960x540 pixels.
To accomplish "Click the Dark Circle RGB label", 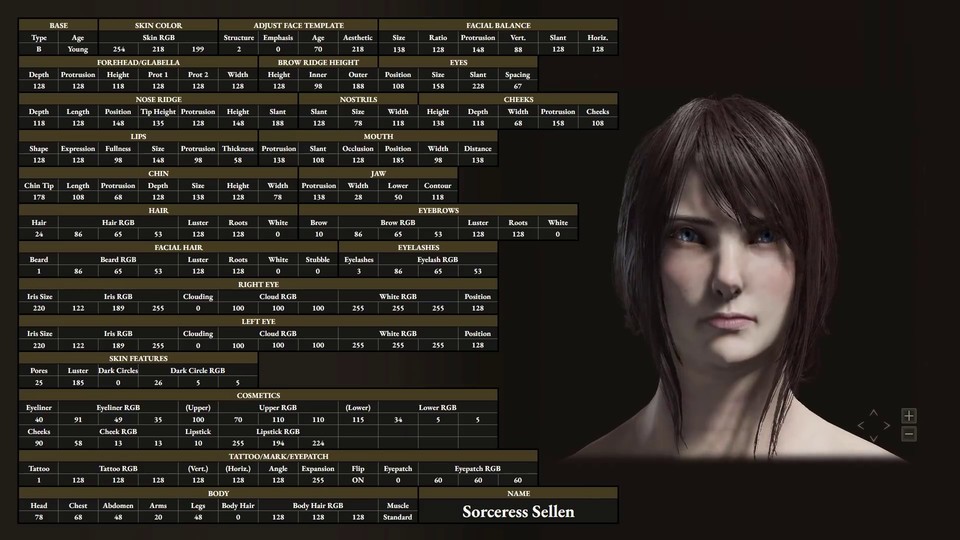I will pyautogui.click(x=197, y=370).
